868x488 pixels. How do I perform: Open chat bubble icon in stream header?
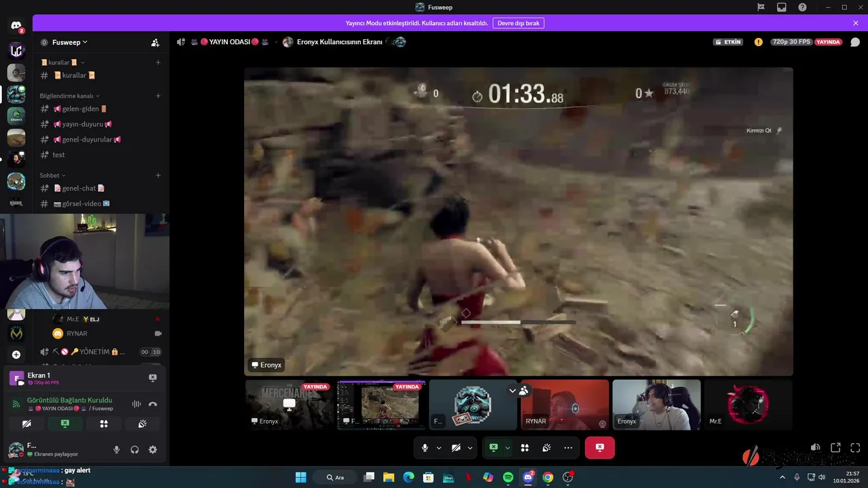[855, 42]
